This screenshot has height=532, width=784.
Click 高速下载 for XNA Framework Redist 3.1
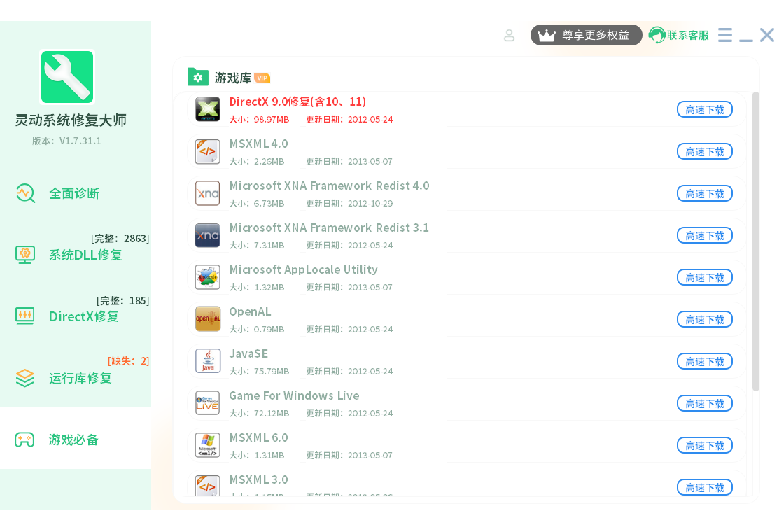[x=704, y=235]
